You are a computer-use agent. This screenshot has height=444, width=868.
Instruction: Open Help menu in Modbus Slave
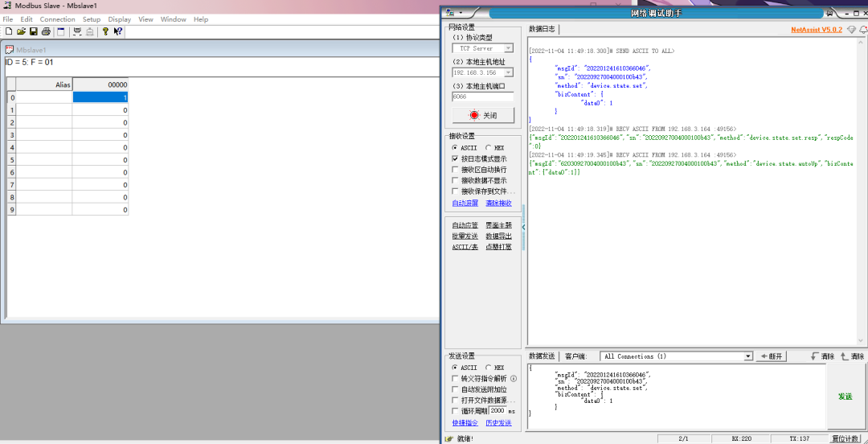click(x=201, y=19)
